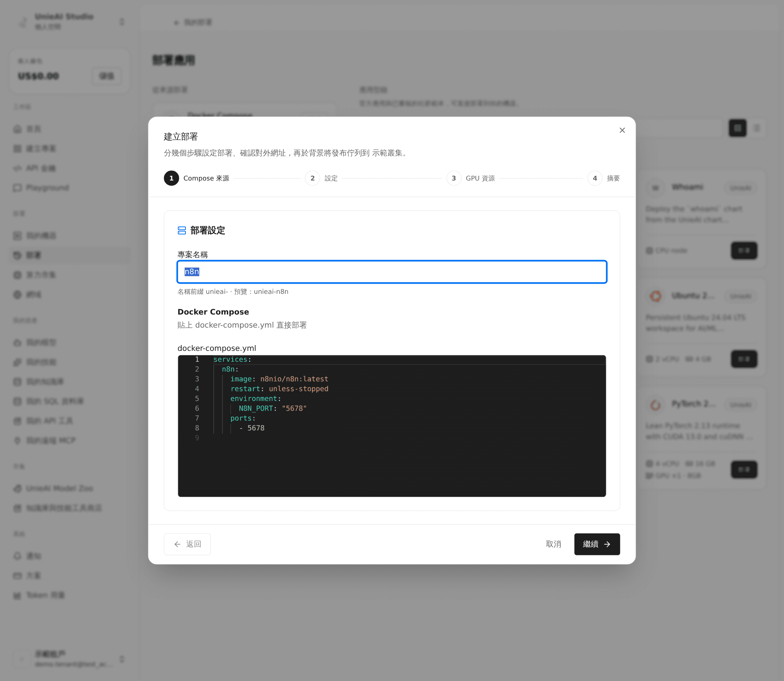Screen dimensions: 784x681
Task: Select step 1 Compose 來源
Action: tap(197, 178)
